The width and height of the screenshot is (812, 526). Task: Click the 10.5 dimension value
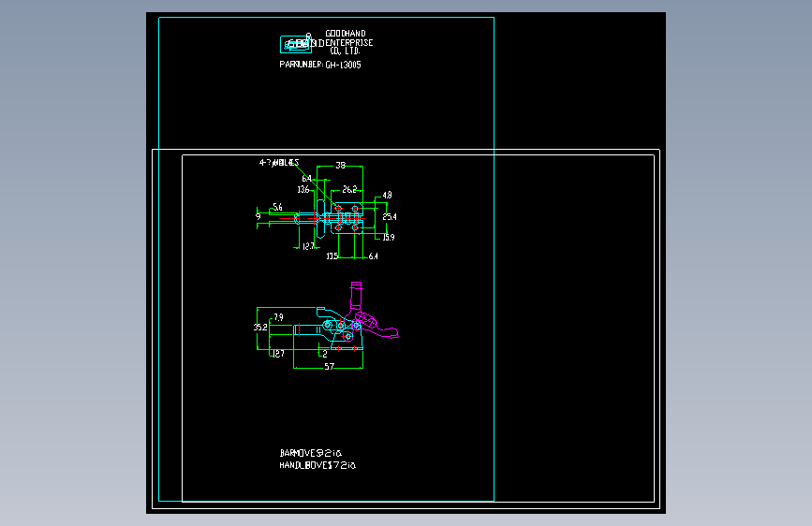(332, 256)
